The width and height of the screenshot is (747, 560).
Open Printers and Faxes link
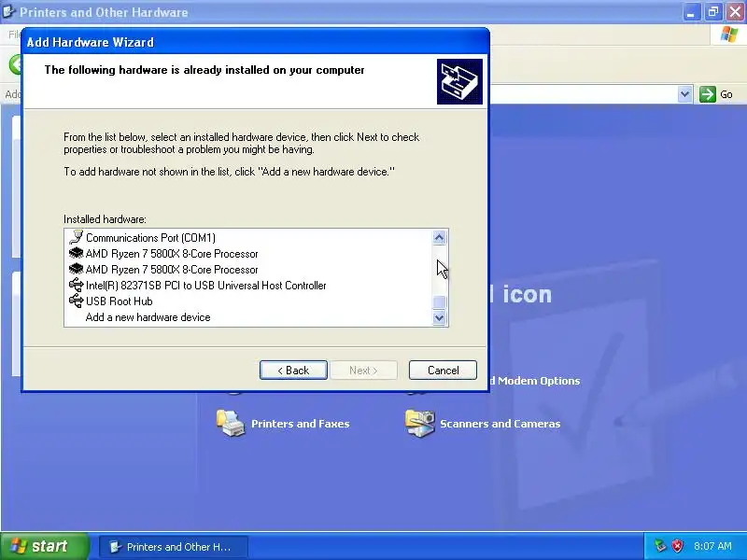[300, 424]
